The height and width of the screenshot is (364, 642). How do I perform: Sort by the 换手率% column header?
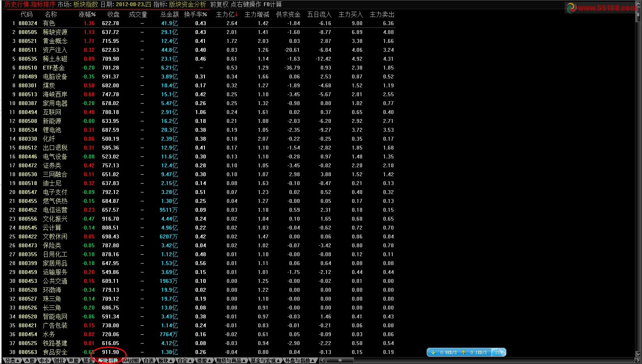[x=195, y=14]
